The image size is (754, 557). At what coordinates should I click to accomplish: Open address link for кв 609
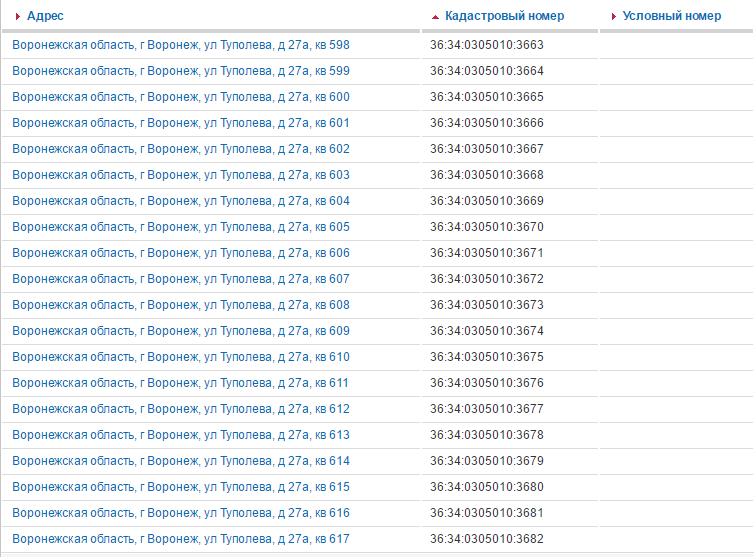(181, 331)
